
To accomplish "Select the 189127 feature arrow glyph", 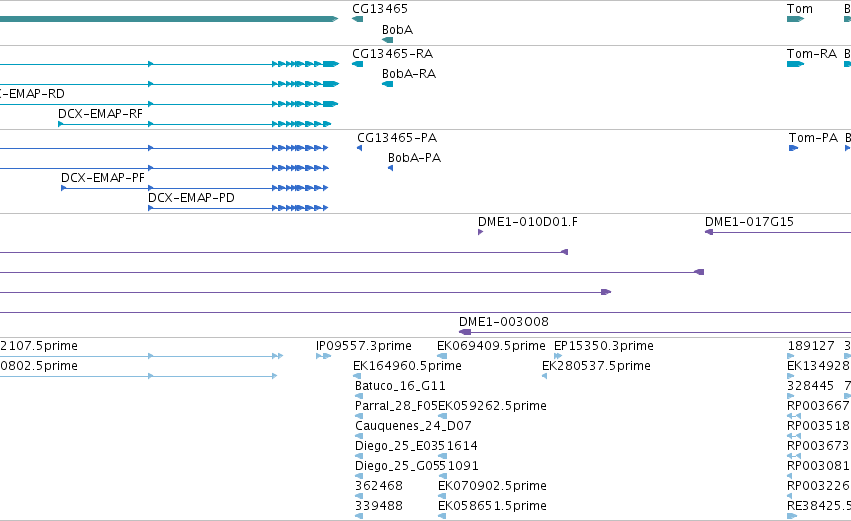I will pyautogui.click(x=791, y=356).
